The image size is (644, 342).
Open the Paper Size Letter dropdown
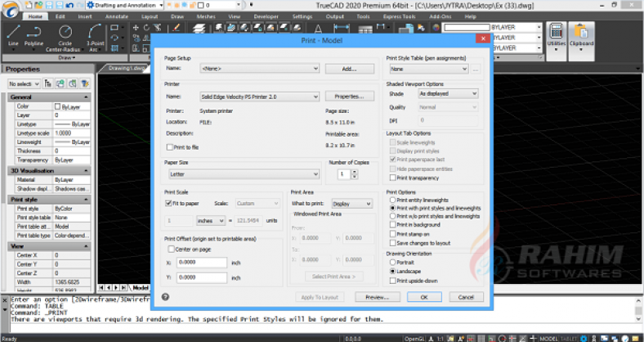coord(244,174)
